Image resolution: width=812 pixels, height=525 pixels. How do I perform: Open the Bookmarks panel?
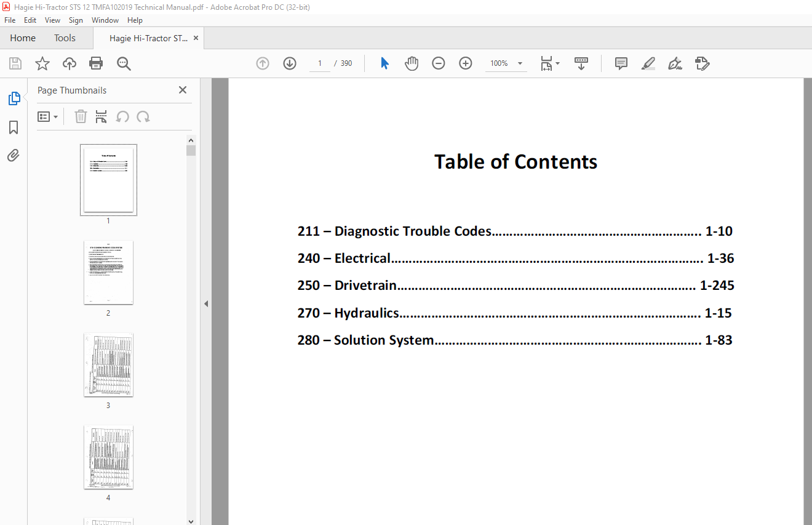pyautogui.click(x=14, y=127)
